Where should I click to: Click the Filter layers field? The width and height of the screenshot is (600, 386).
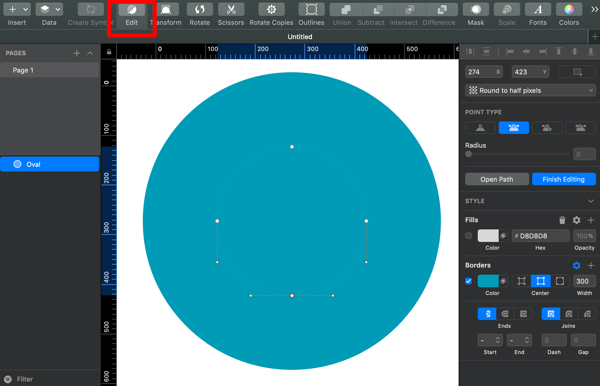[50, 379]
